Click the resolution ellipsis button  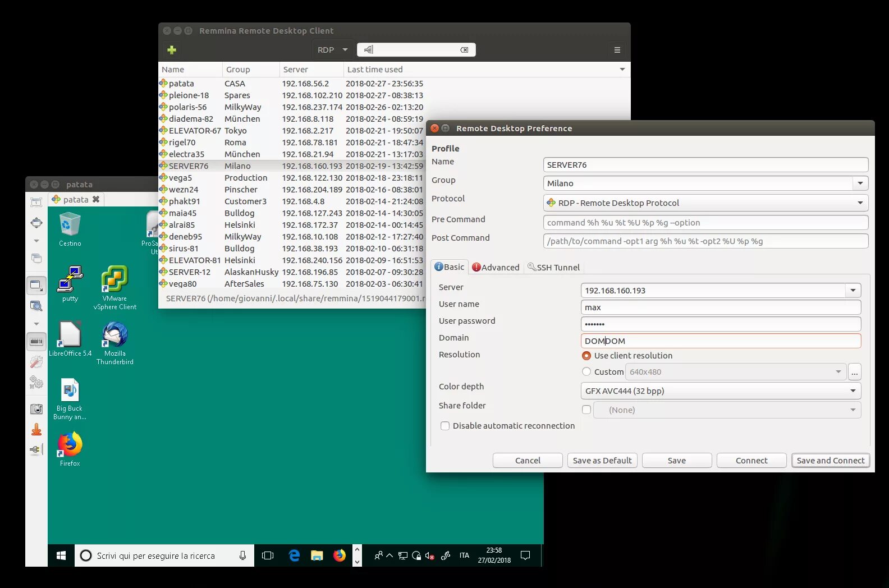pos(854,372)
